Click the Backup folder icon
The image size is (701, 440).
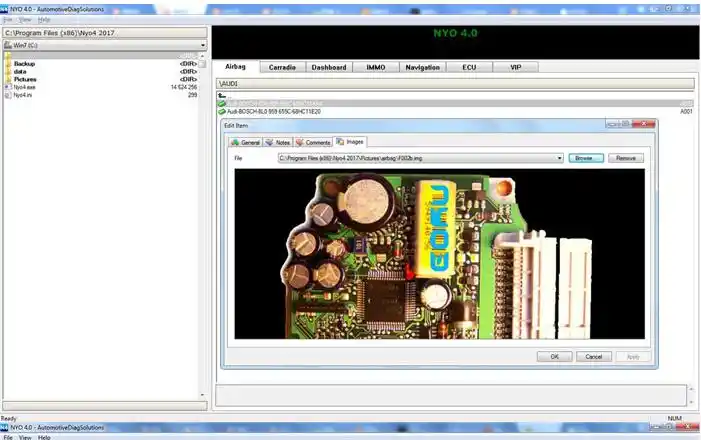point(8,63)
